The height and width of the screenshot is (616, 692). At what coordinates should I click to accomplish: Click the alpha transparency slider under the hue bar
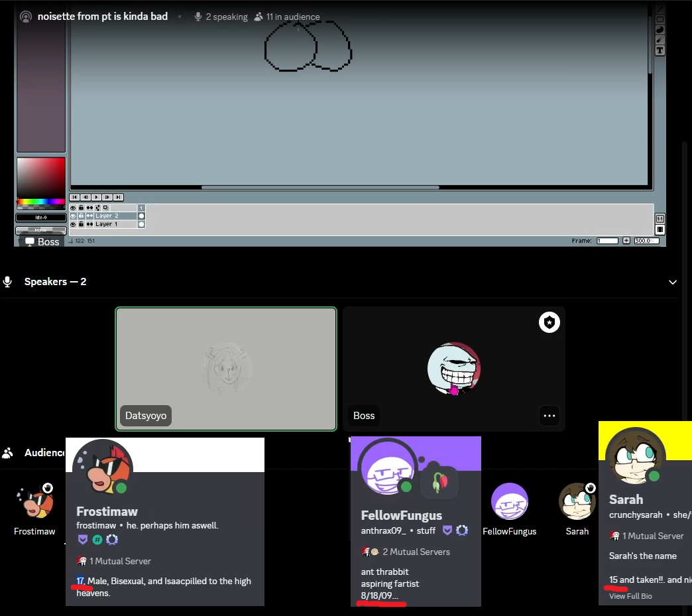tap(41, 207)
